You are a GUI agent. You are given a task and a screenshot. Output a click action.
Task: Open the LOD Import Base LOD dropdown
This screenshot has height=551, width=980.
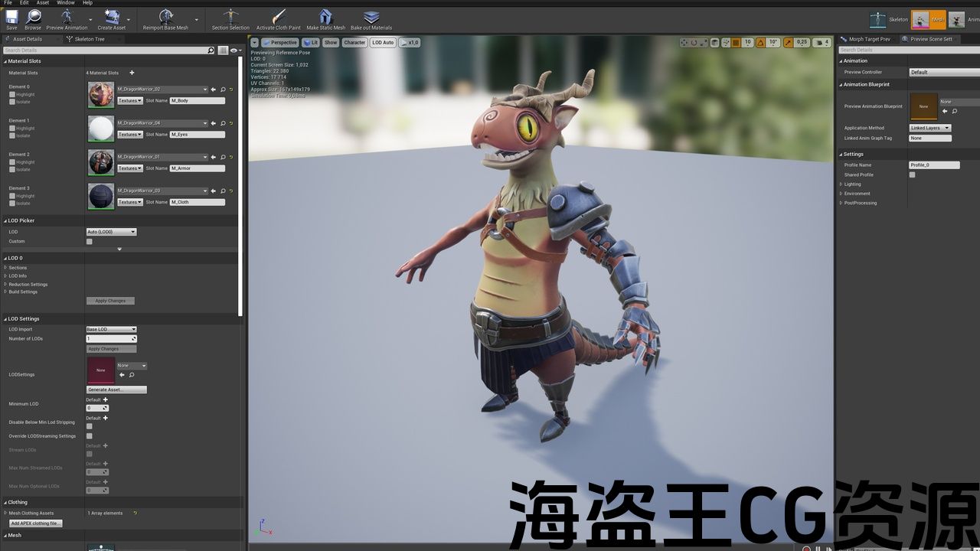111,329
